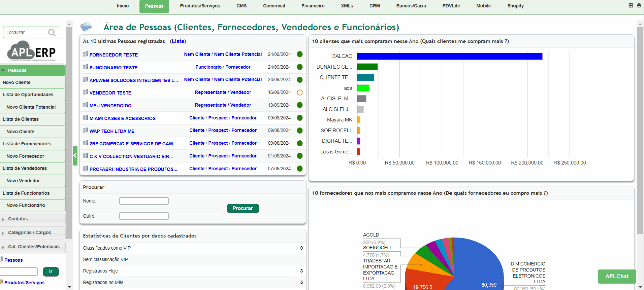Click the logout icon at top right

tap(631, 5)
